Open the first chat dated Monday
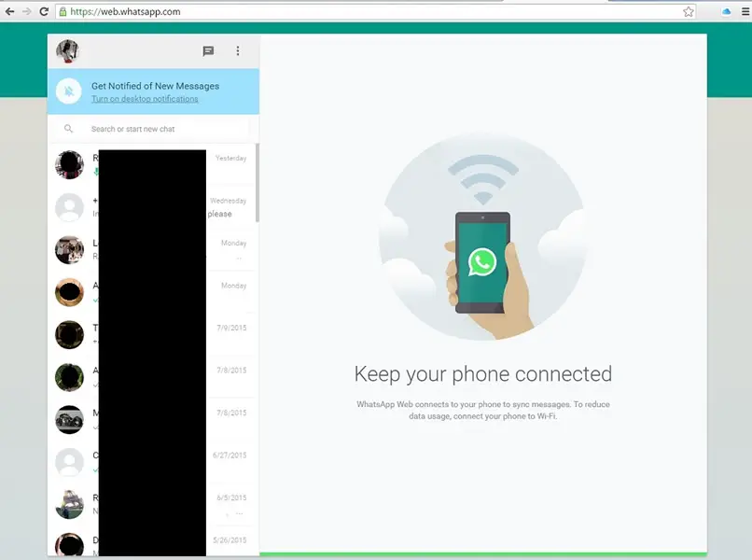Image resolution: width=752 pixels, height=560 pixels. (x=153, y=249)
